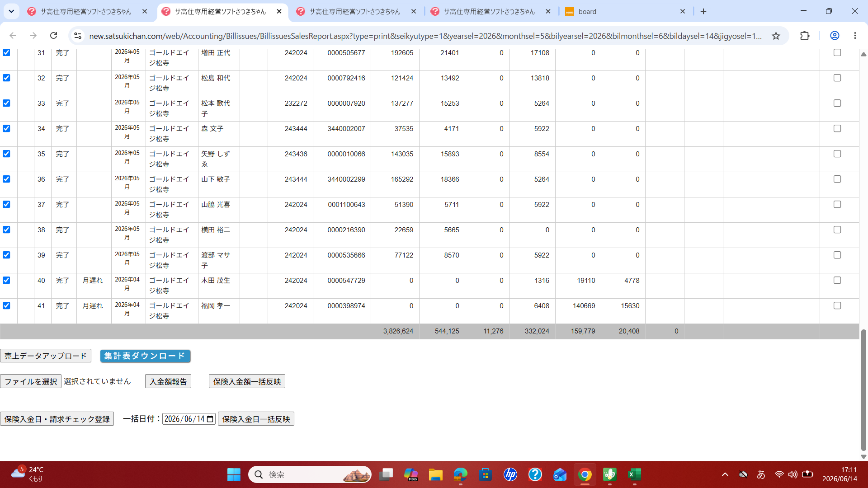Open the volume control in system tray
This screenshot has height=488, width=868.
(x=793, y=474)
